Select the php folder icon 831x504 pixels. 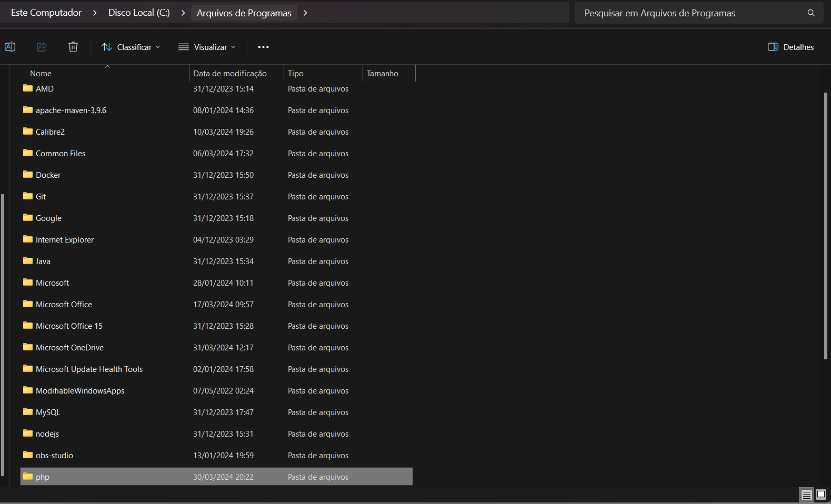[28, 476]
